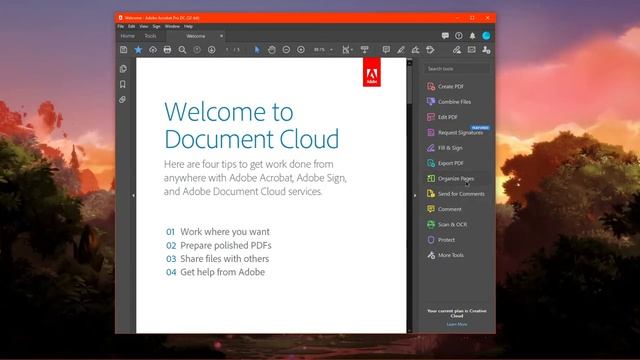
Task: Click the Stamp tool icon
Action: (x=430, y=50)
